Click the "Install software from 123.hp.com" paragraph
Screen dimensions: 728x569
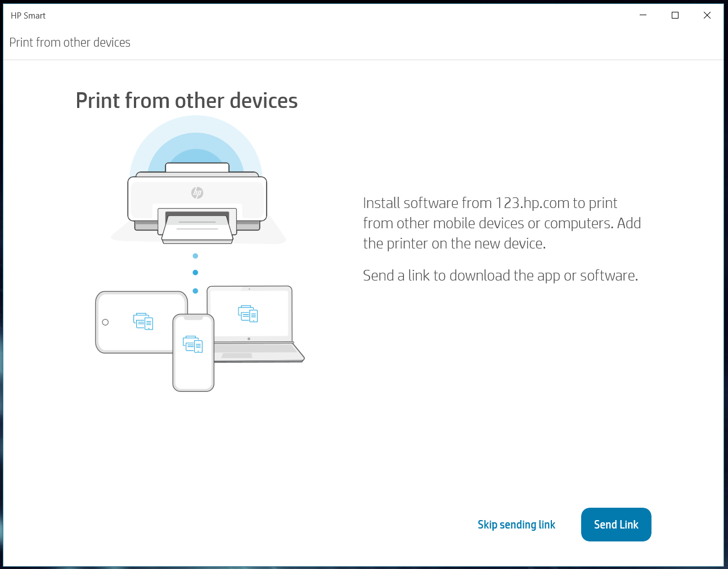point(502,223)
